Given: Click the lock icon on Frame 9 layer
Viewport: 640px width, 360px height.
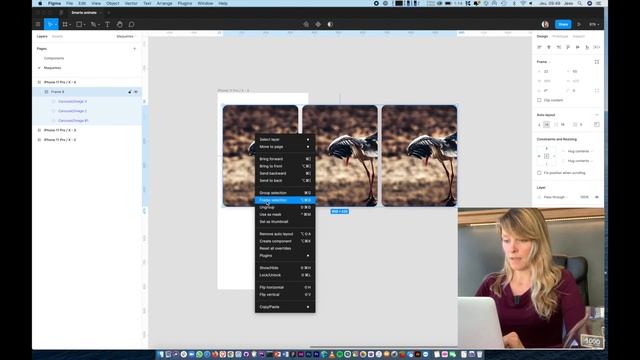Looking at the screenshot, I should click(130, 92).
